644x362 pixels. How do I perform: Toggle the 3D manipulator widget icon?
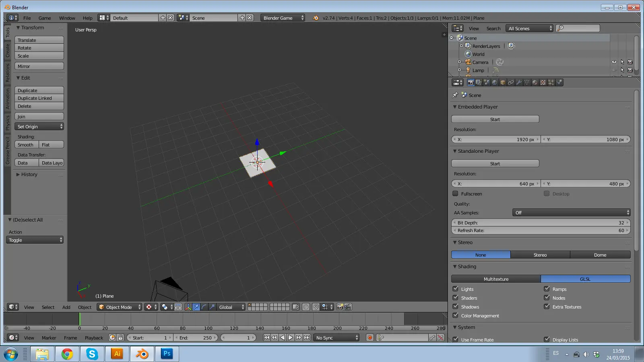click(x=188, y=307)
